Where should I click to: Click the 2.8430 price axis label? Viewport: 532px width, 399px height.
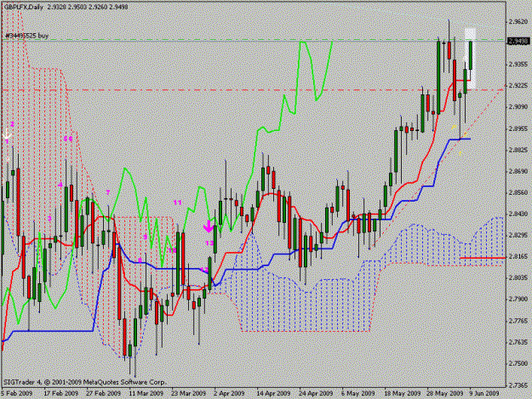pyautogui.click(x=518, y=214)
